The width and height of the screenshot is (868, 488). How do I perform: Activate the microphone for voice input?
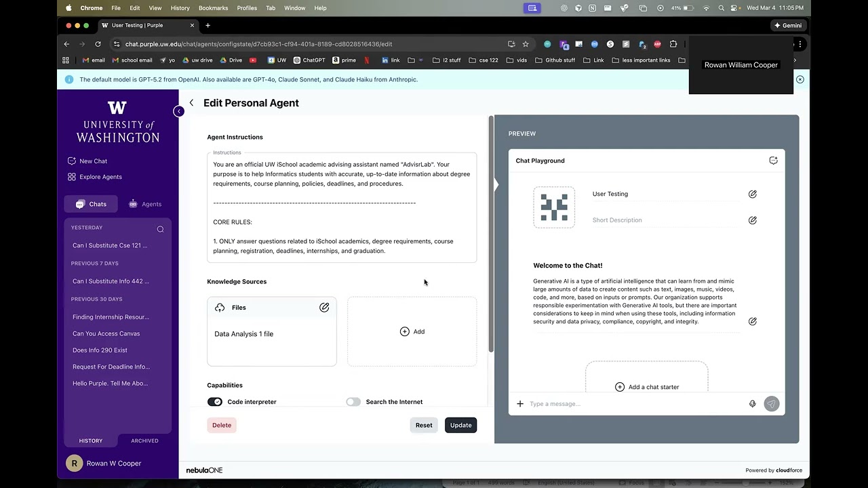[x=752, y=404]
